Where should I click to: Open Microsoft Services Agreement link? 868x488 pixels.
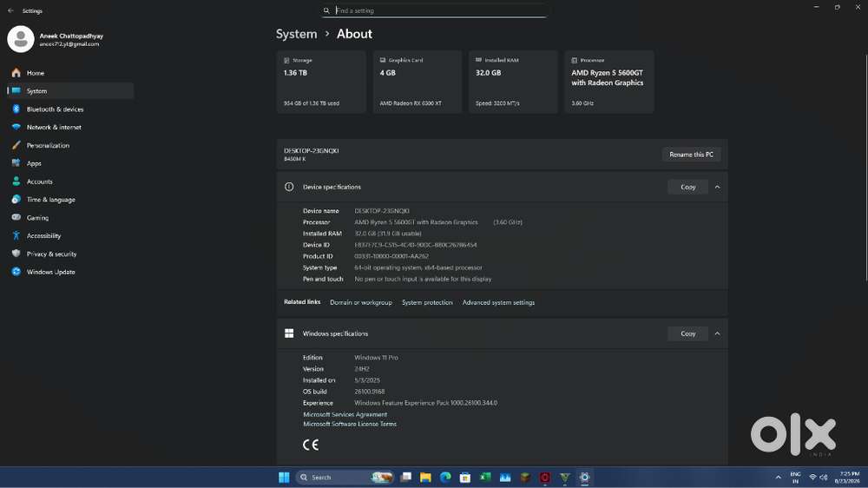[345, 414]
